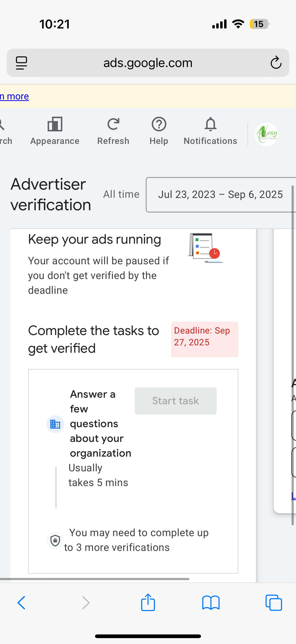Screen dimensions: 296x644
Task: Click the Deadline: Sep 27, 2025 badge
Action: click(205, 339)
